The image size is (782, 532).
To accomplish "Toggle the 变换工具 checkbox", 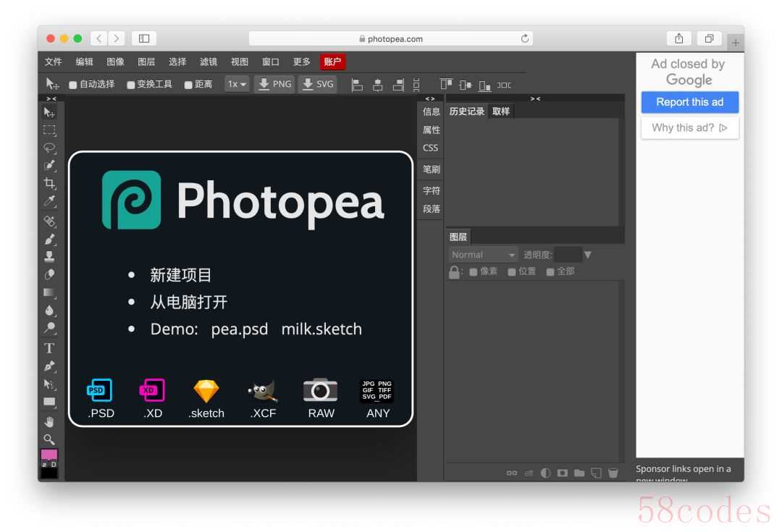I will 130,85.
